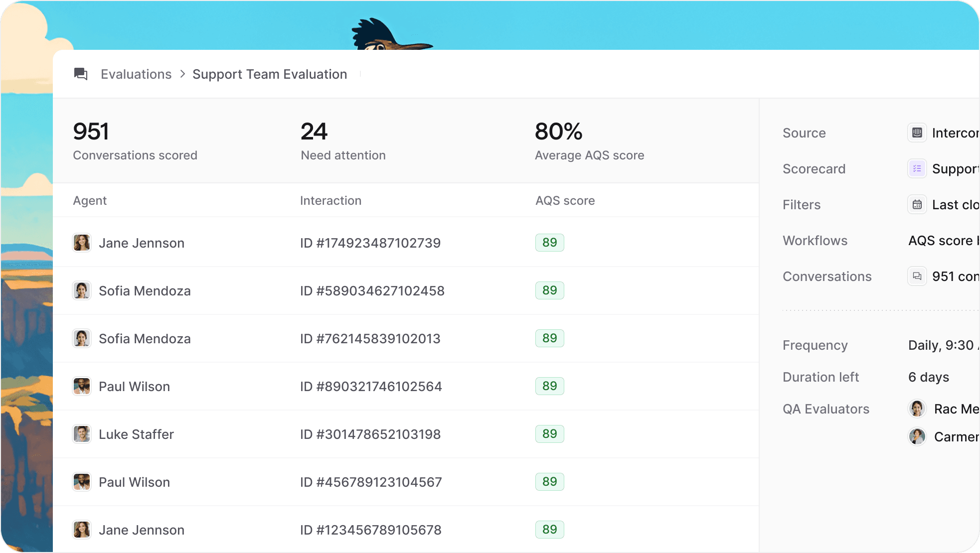Click the calendar icon next to Last closed
This screenshot has width=980, height=553.
(x=917, y=205)
